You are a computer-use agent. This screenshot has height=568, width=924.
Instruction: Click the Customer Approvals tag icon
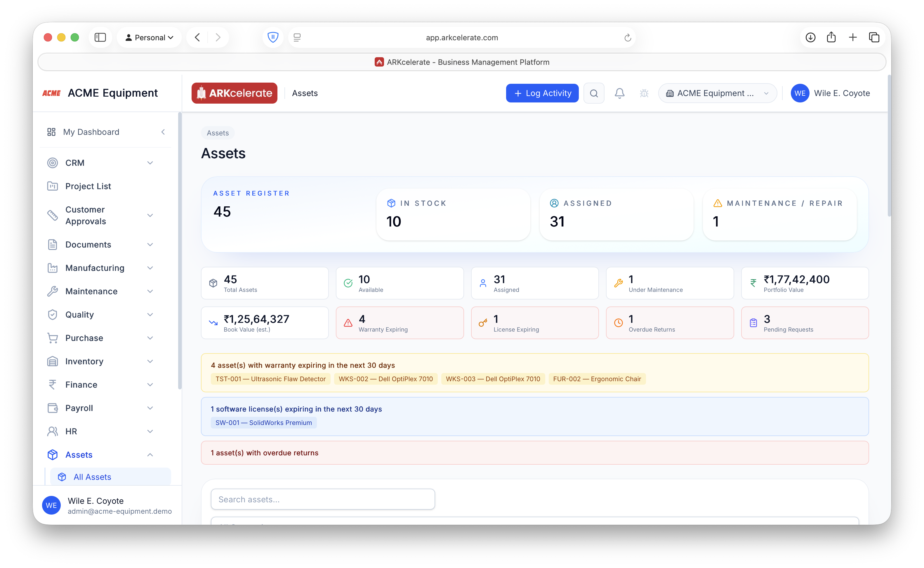point(53,215)
